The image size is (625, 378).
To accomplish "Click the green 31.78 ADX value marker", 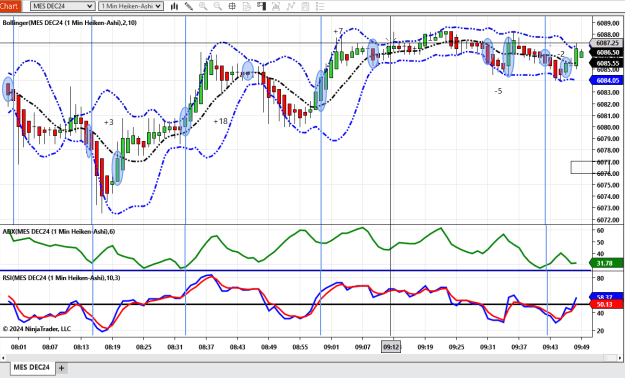I will pyautogui.click(x=605, y=263).
